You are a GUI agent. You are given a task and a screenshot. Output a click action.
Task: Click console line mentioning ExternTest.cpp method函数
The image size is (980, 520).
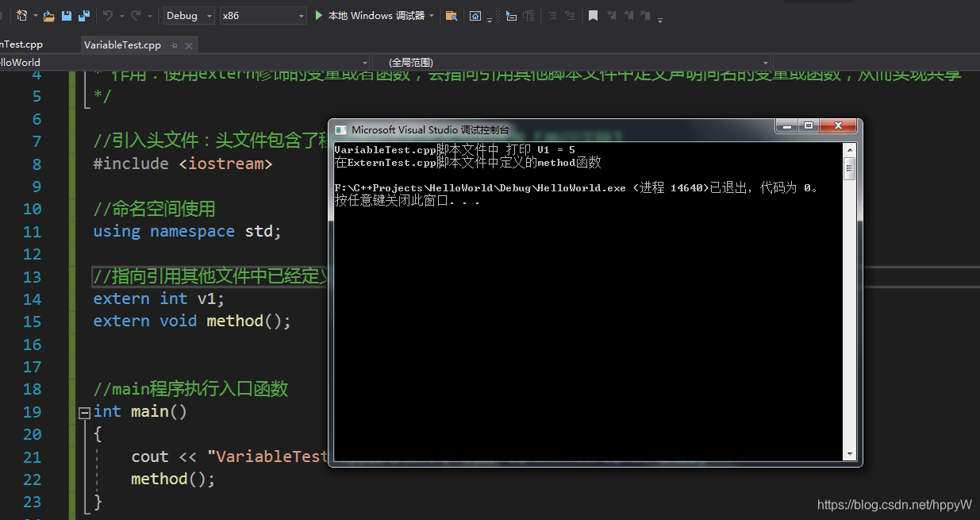[467, 162]
